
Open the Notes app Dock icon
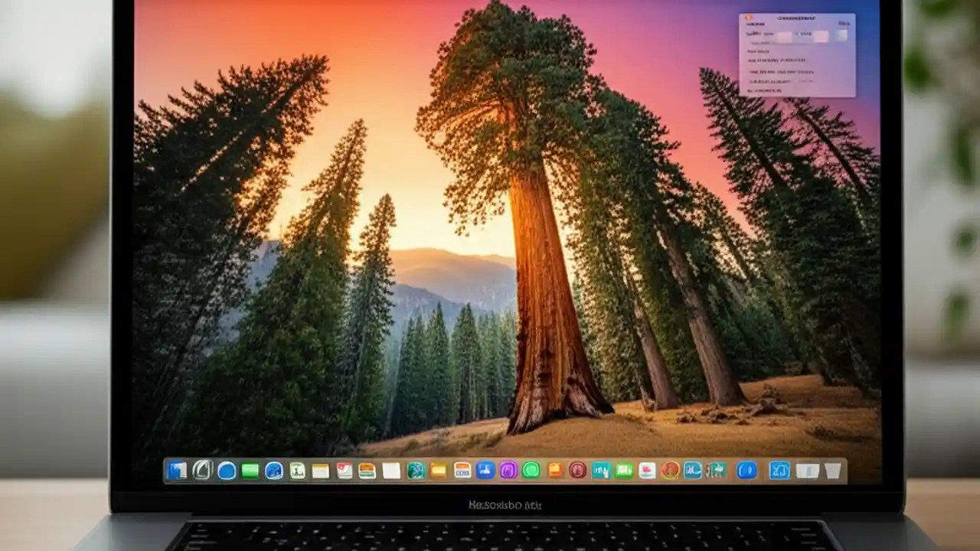click(319, 471)
